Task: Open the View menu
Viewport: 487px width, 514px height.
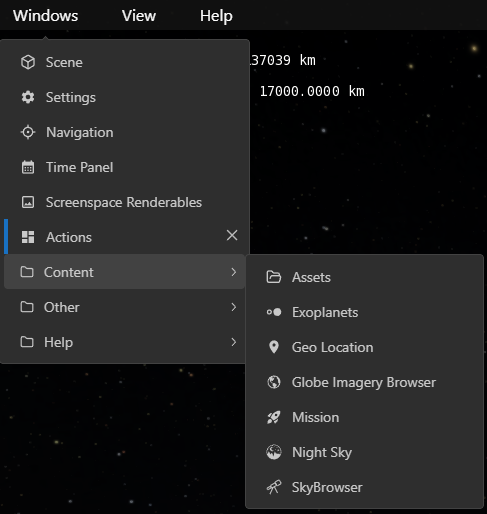Action: point(139,15)
